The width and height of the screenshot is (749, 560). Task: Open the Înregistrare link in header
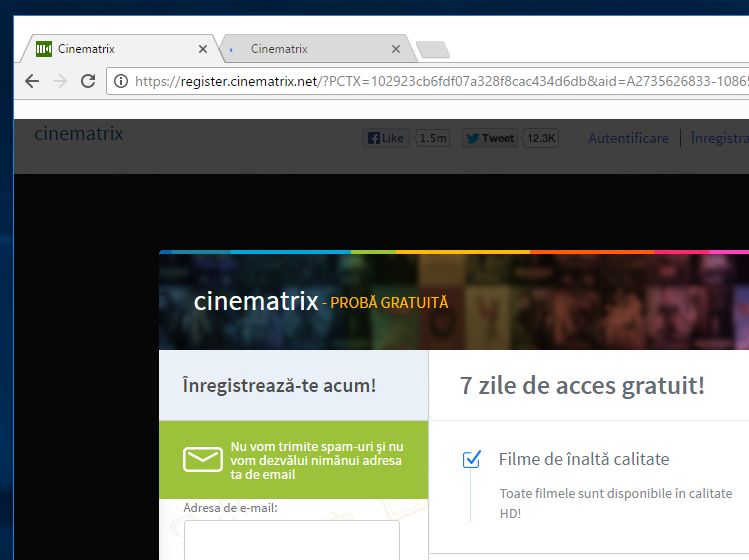[x=720, y=138]
